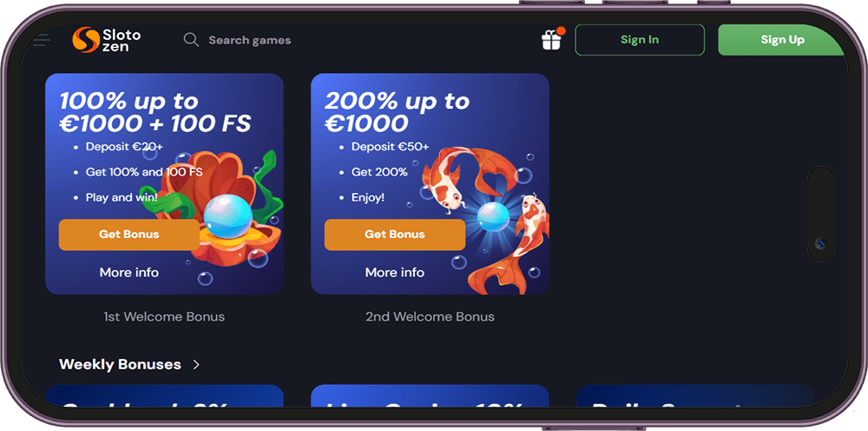The image size is (868, 431).
Task: Click the Slotozen logo
Action: coord(107,40)
